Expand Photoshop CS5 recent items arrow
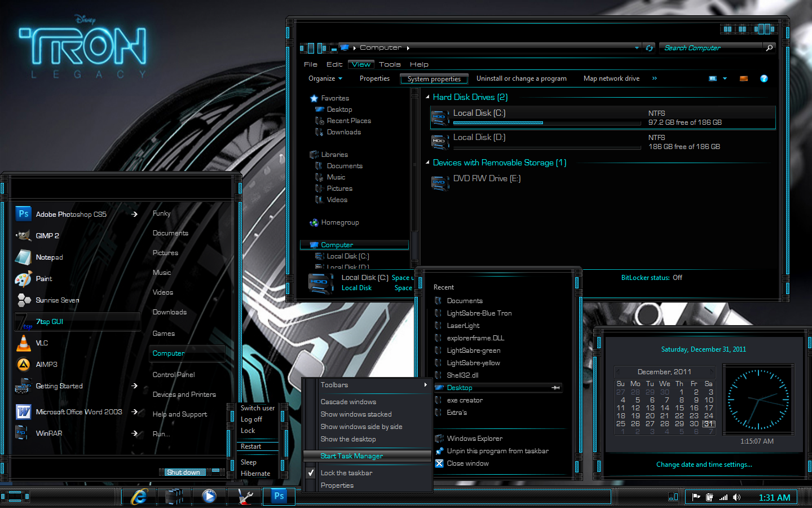The height and width of the screenshot is (508, 812). pyautogui.click(x=134, y=214)
